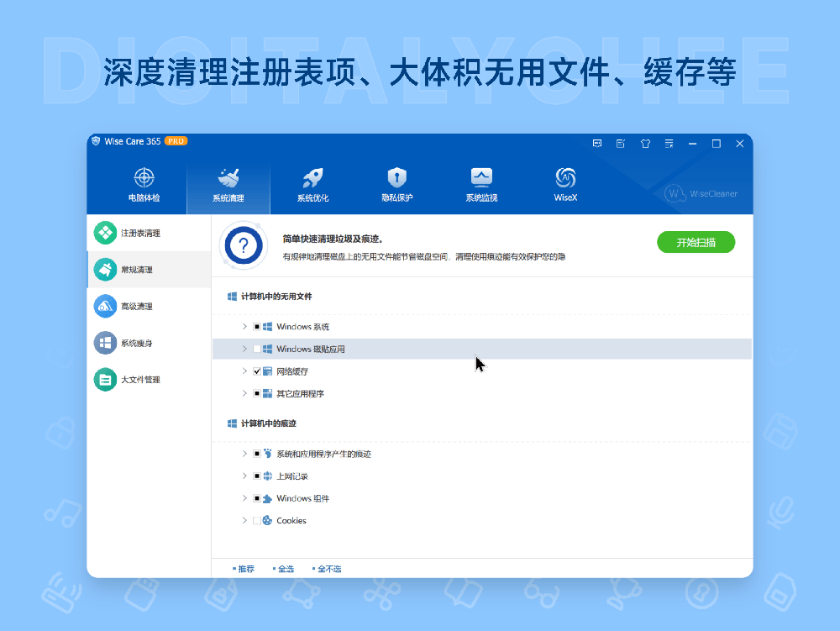Select the 系统优化 rocket icon
Screen dimensions: 840x631
312,183
